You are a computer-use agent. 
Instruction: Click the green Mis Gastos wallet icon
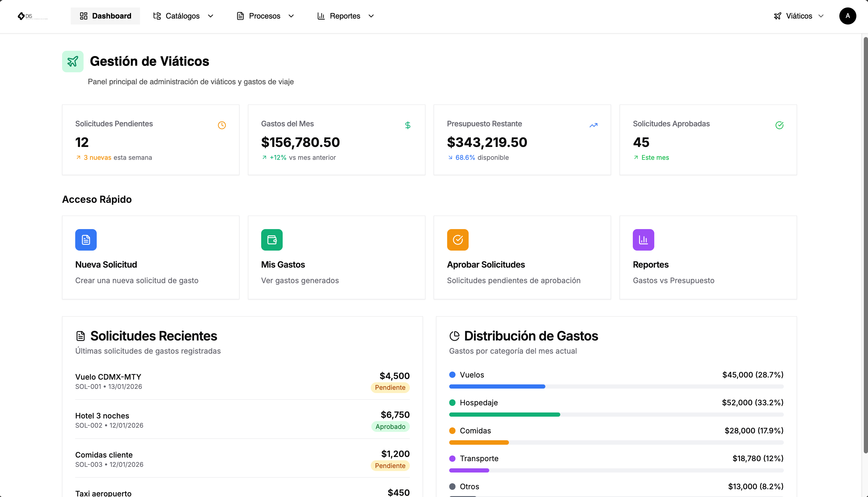pos(272,240)
